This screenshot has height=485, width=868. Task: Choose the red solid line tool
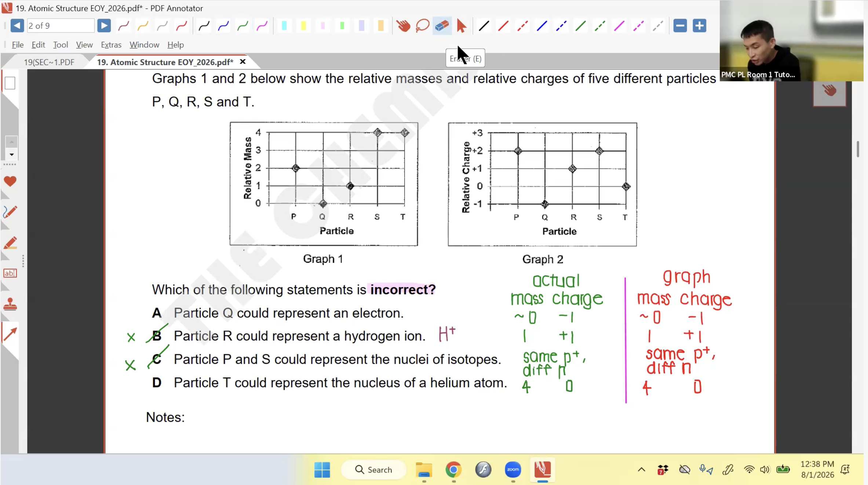[503, 26]
